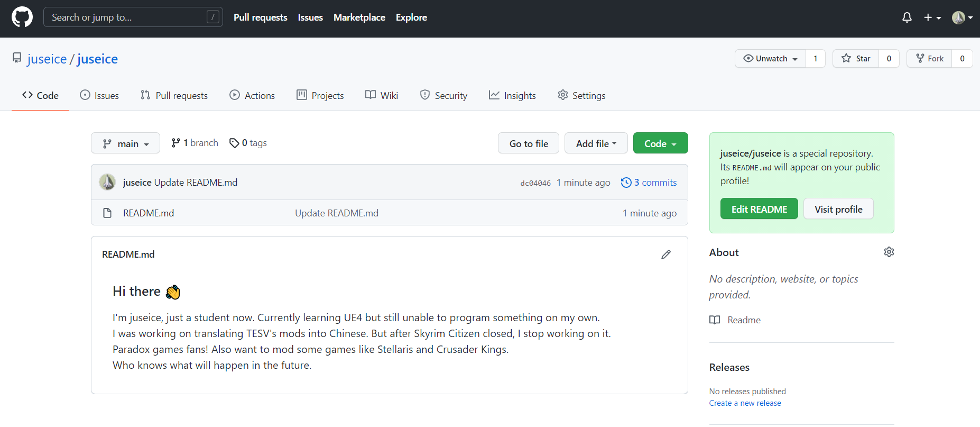The height and width of the screenshot is (427, 980).
Task: Switch to the Actions tab
Action: [252, 95]
